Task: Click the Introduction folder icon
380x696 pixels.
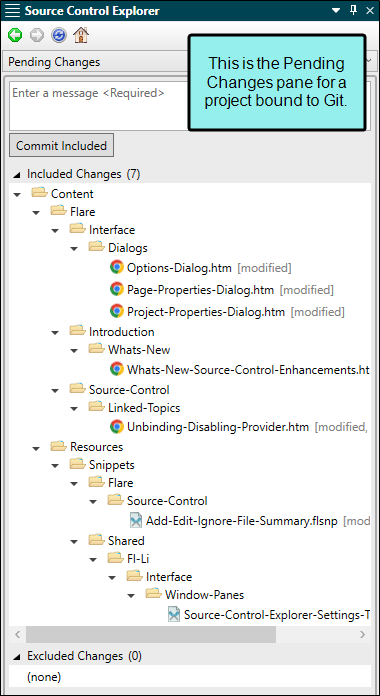Action: click(77, 331)
